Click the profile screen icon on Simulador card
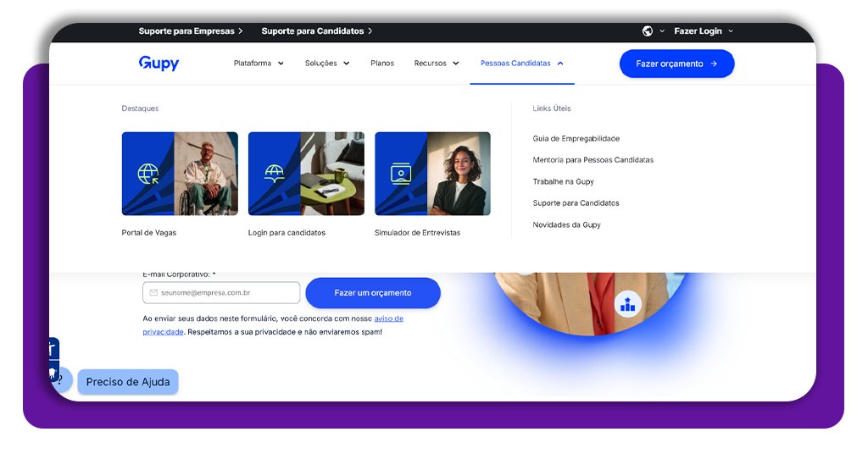Image resolution: width=868 pixels, height=454 pixels. click(401, 173)
